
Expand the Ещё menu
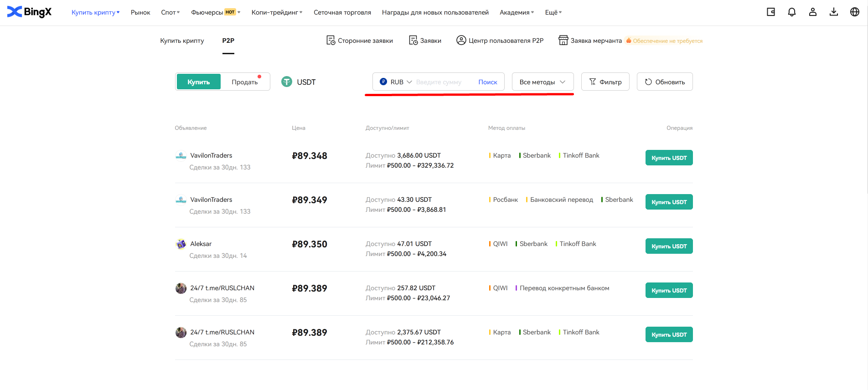coord(553,12)
